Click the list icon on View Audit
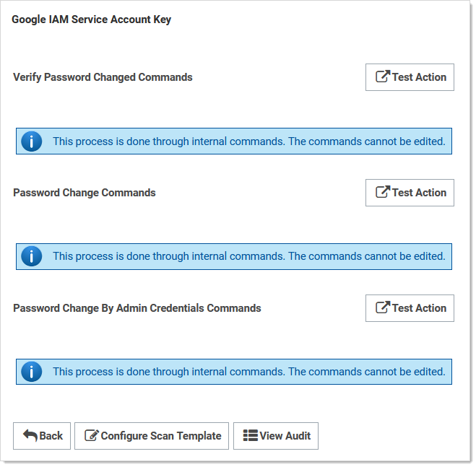This screenshot has width=476, height=467. coord(250,436)
